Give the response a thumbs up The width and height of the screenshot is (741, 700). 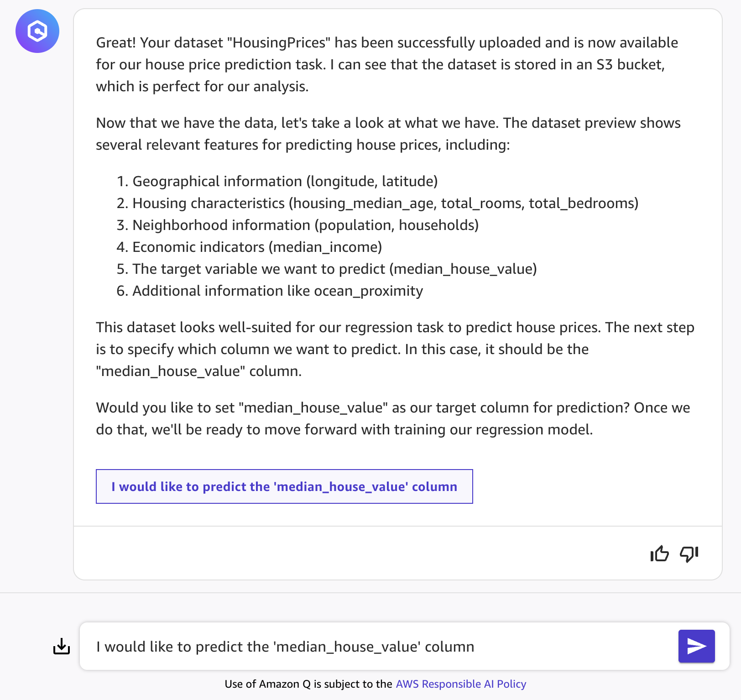click(x=659, y=554)
